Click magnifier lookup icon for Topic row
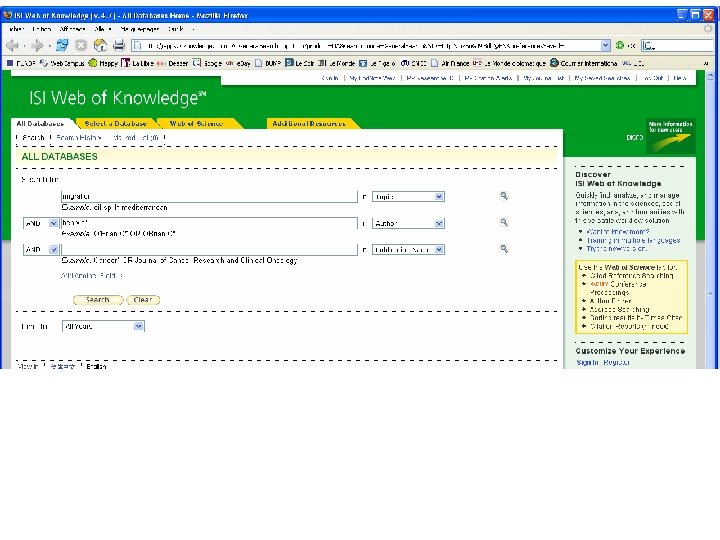Image resolution: width=720 pixels, height=540 pixels. pyautogui.click(x=504, y=196)
